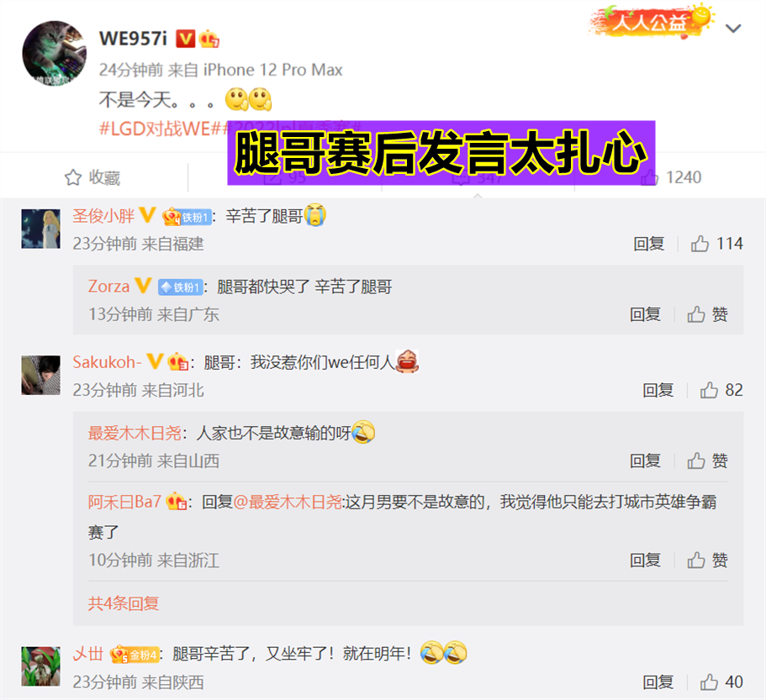766x700 pixels.
Task: Reply to 圣俊小胖's comment
Action: click(x=649, y=244)
